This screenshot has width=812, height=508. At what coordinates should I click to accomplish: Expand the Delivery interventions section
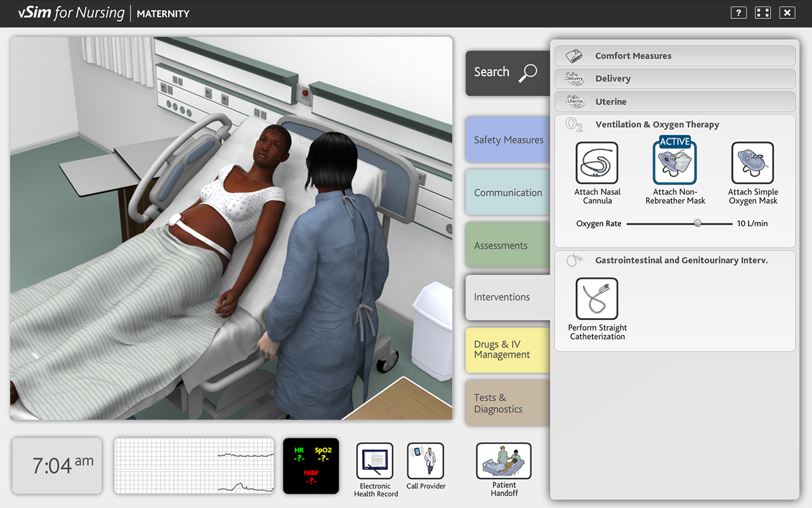click(x=674, y=78)
